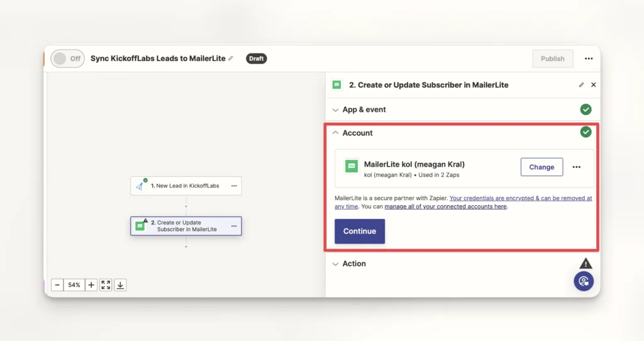Click the KickoffLabs icon on step 1
This screenshot has height=341, width=644.
tap(140, 186)
